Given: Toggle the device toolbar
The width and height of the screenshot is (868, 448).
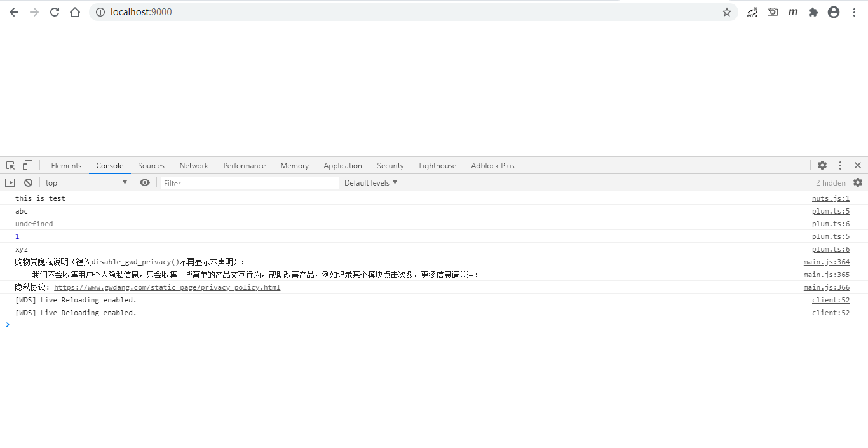Looking at the screenshot, I should pyautogui.click(x=26, y=165).
